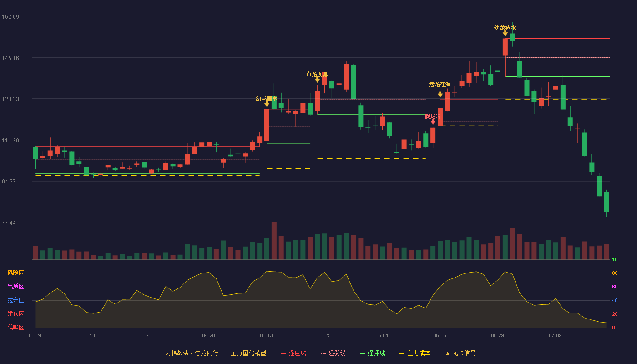
Task: Select the 低吸区 zone label
Action: [16, 328]
